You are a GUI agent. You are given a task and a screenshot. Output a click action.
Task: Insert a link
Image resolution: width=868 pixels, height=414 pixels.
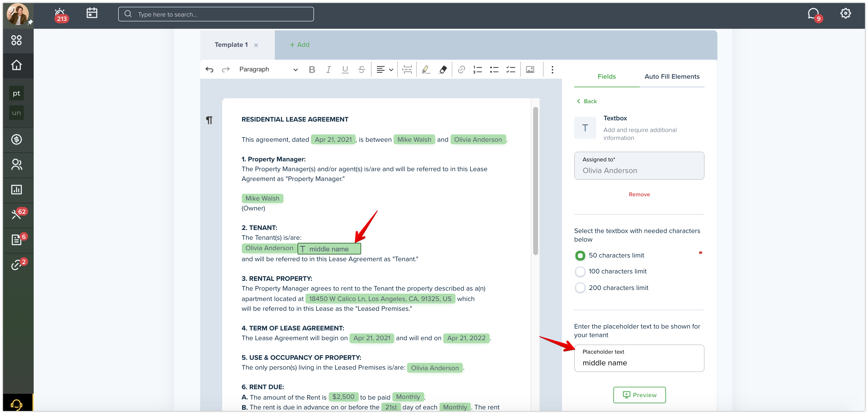461,70
